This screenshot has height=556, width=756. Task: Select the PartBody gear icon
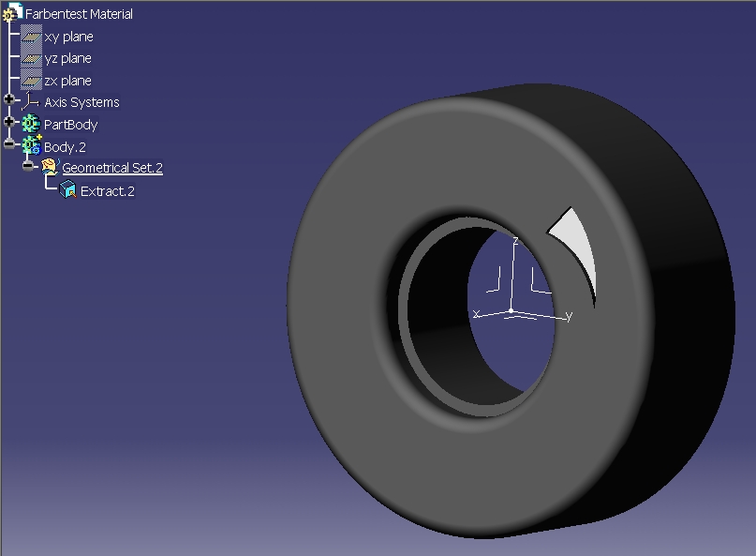(x=31, y=124)
